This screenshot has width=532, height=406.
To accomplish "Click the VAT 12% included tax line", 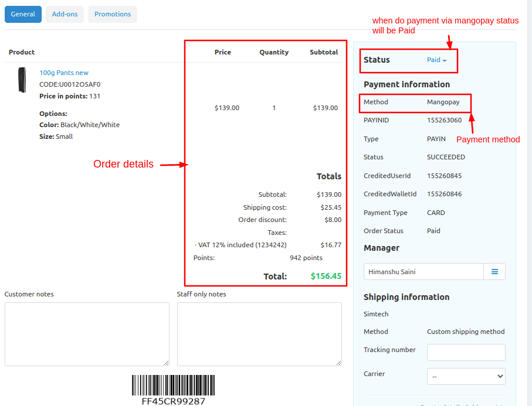I will point(241,245).
